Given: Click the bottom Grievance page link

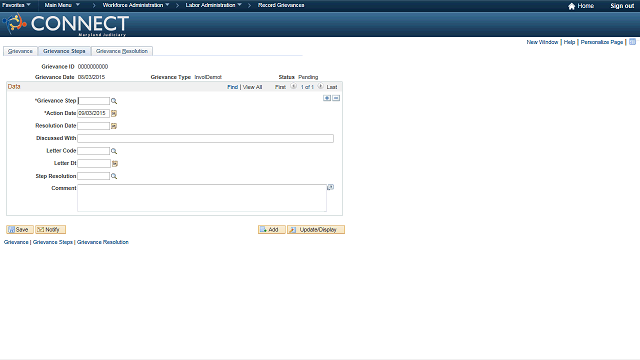Looking at the screenshot, I should [x=16, y=242].
